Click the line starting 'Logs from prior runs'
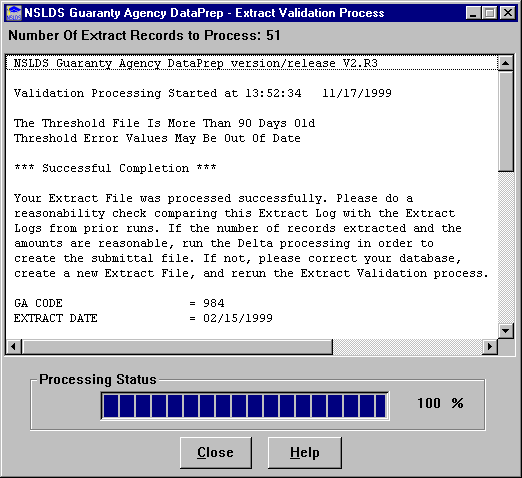The width and height of the screenshot is (522, 478). [x=238, y=228]
